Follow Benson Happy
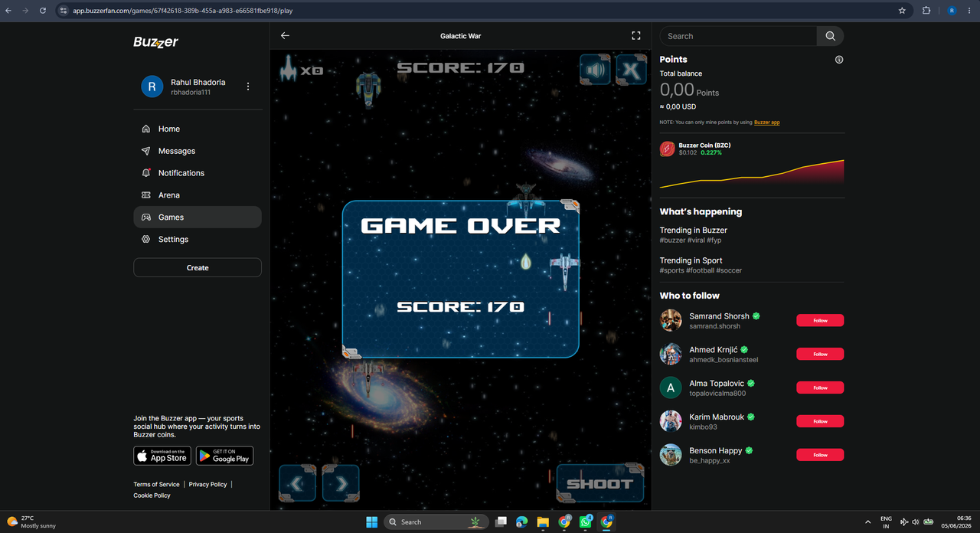980x533 pixels. coord(820,455)
